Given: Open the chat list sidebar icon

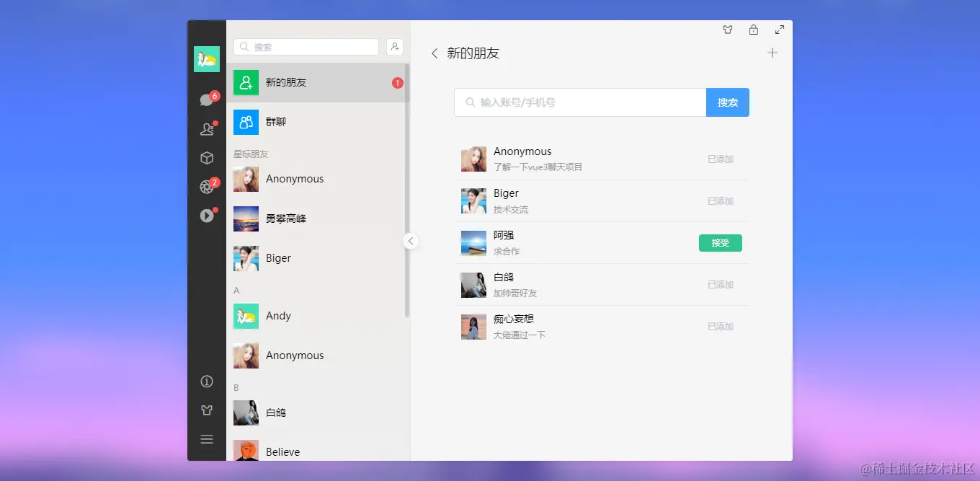Looking at the screenshot, I should (207, 99).
